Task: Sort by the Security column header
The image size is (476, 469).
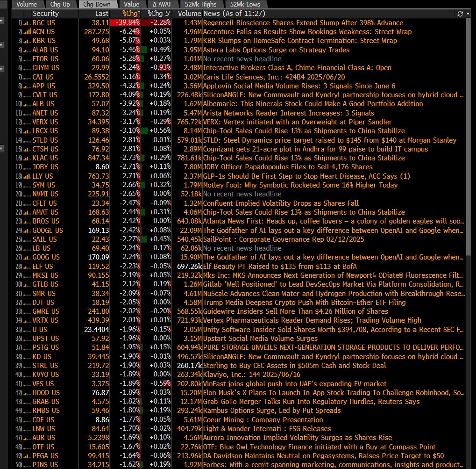Action: (x=45, y=14)
